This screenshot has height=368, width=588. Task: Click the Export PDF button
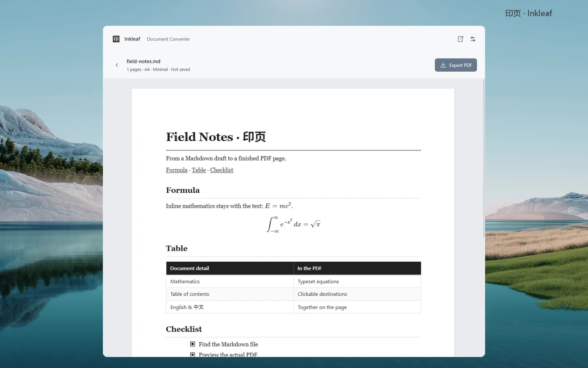tap(456, 65)
